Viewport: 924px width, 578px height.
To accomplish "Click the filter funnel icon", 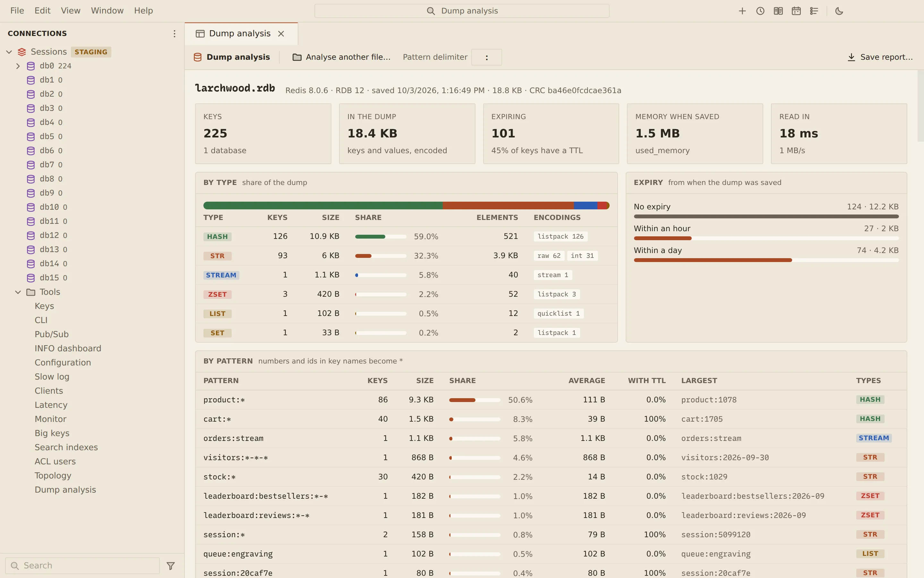I will click(x=171, y=565).
